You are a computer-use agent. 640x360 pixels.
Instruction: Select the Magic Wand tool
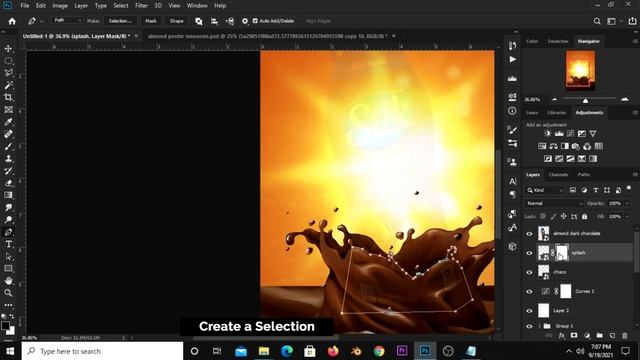click(x=8, y=85)
